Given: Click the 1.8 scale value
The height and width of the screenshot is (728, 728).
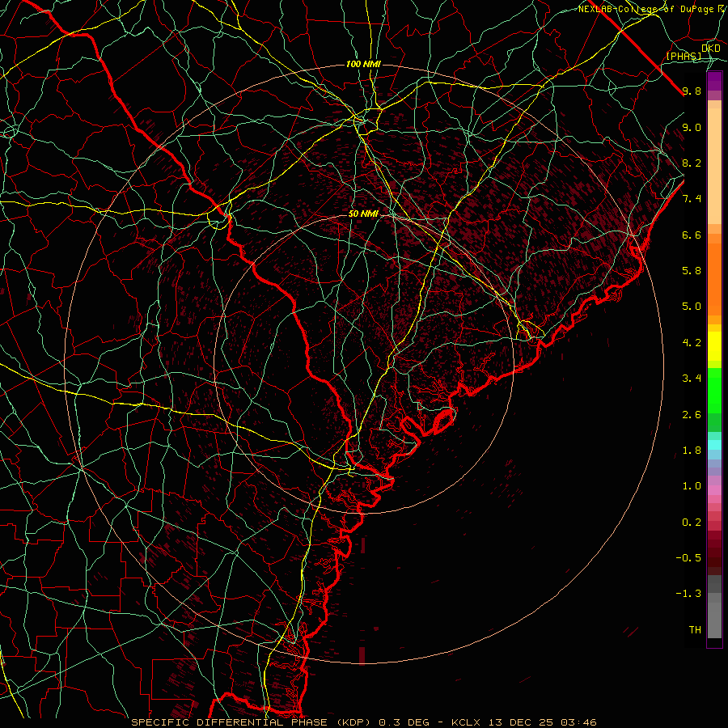Looking at the screenshot, I should tap(692, 451).
